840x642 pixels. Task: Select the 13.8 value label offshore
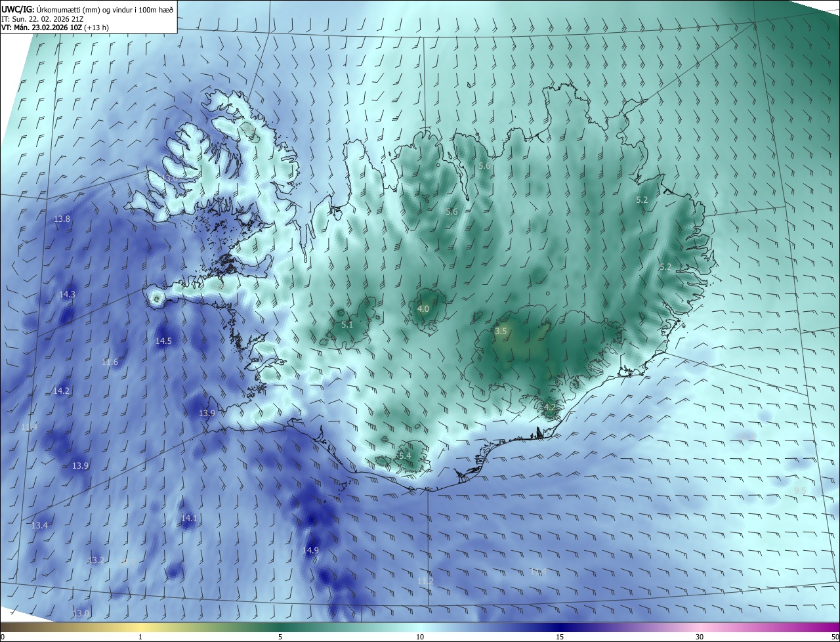point(62,219)
